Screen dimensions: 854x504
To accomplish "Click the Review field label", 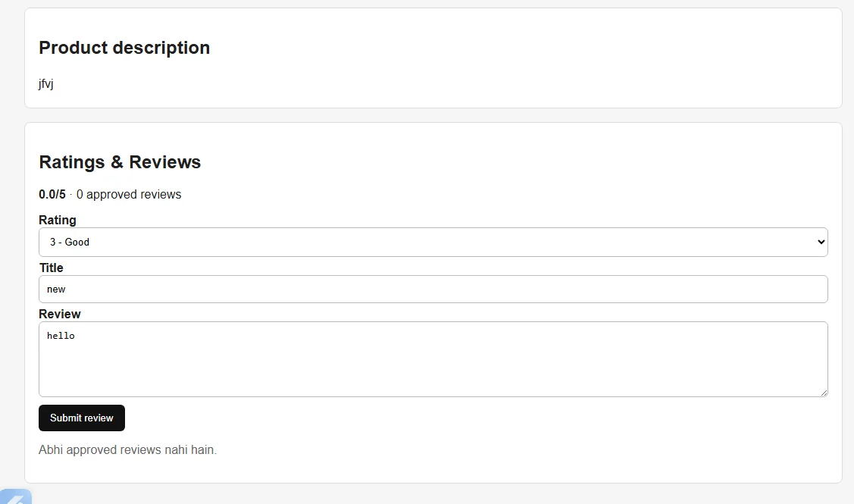I will coord(59,314).
